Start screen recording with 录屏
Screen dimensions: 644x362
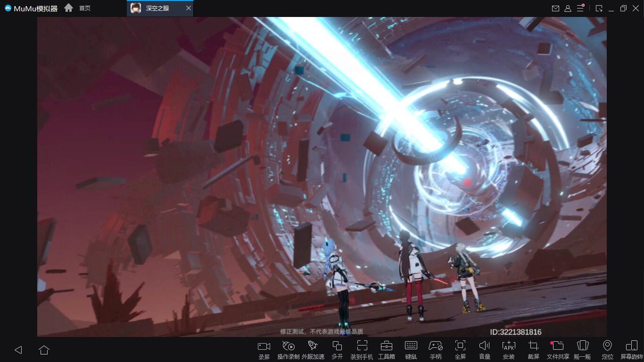tap(264, 350)
